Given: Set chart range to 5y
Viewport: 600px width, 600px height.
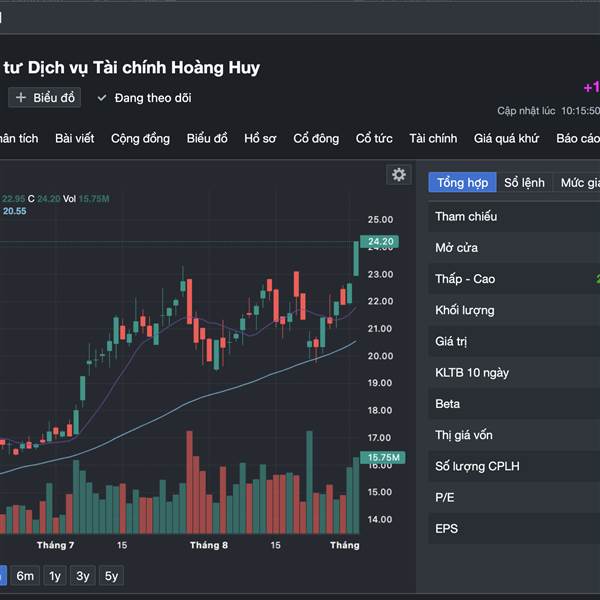Looking at the screenshot, I should 111,576.
